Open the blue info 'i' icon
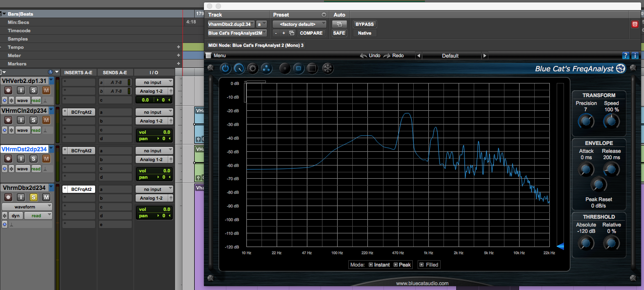Screen dimensions: 644x290 pos(635,56)
